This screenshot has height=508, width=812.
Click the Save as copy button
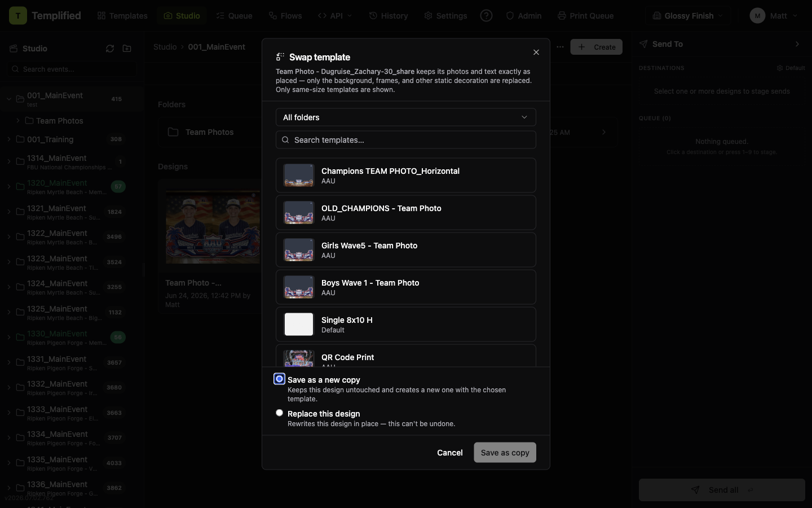click(505, 453)
